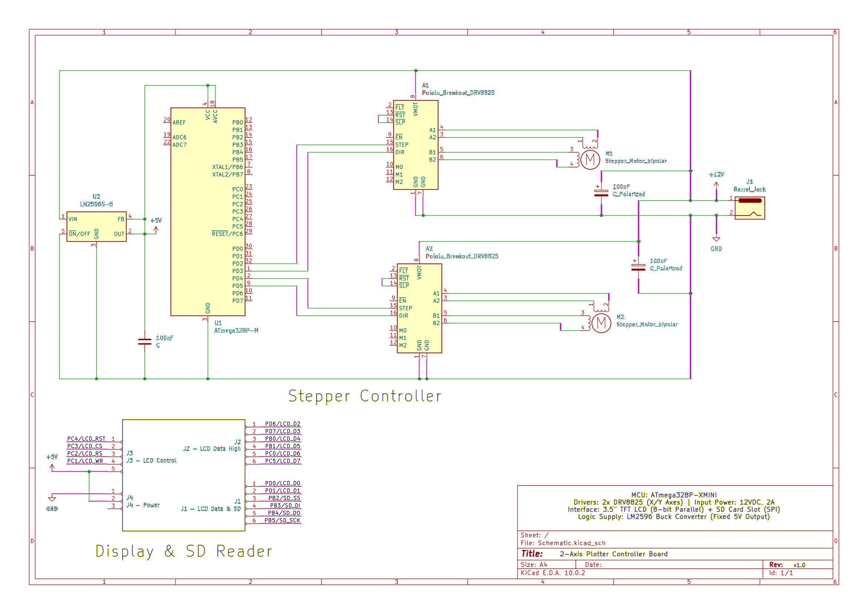Select net label PC1/LCD_WR
This screenshot has width=868, height=614.
coord(85,461)
